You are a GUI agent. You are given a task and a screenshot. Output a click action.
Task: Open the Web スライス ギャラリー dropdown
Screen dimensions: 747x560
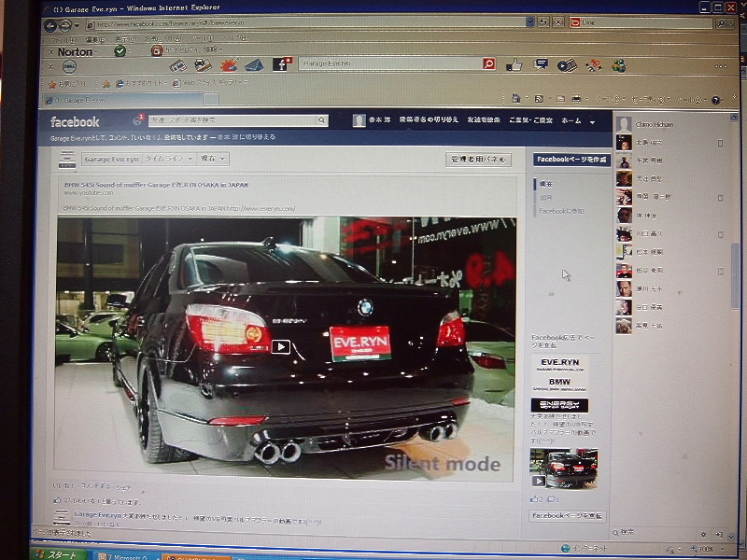pos(210,82)
